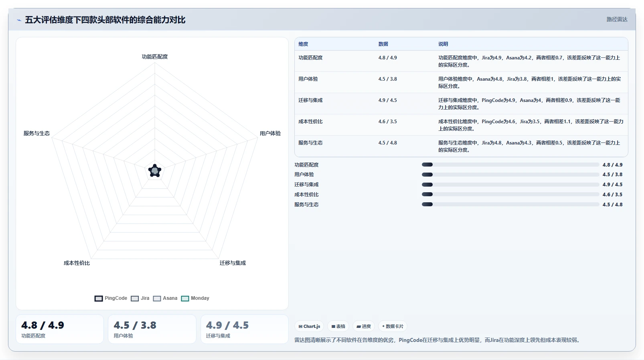The height and width of the screenshot is (360, 644).
Task: Click the star-shaped data polygon at radar center
Action: click(x=155, y=171)
